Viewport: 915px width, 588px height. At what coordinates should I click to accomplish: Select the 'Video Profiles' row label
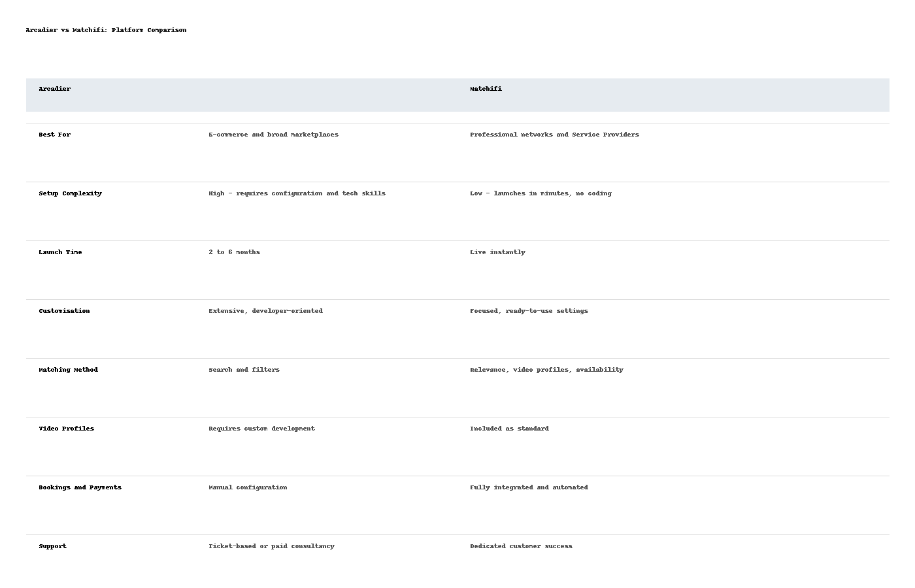tap(67, 429)
